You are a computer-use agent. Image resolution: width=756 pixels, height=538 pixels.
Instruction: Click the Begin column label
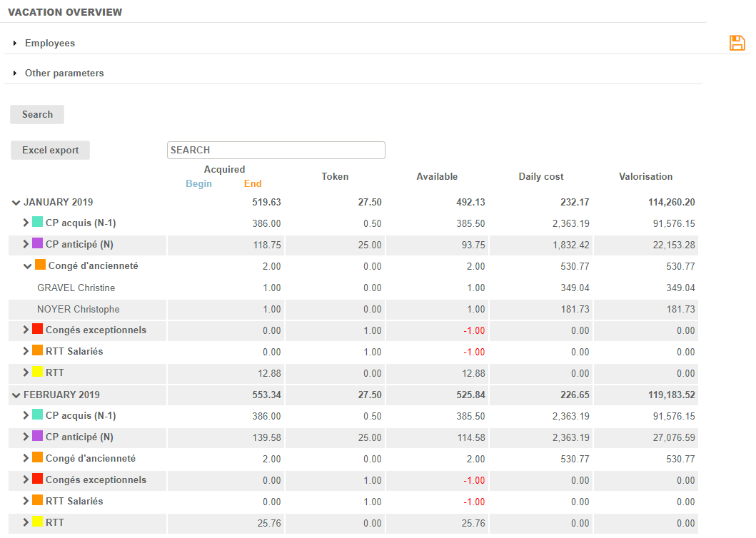pos(198,184)
